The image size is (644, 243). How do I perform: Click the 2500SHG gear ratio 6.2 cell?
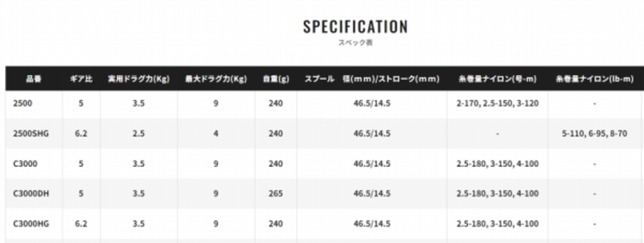point(81,134)
